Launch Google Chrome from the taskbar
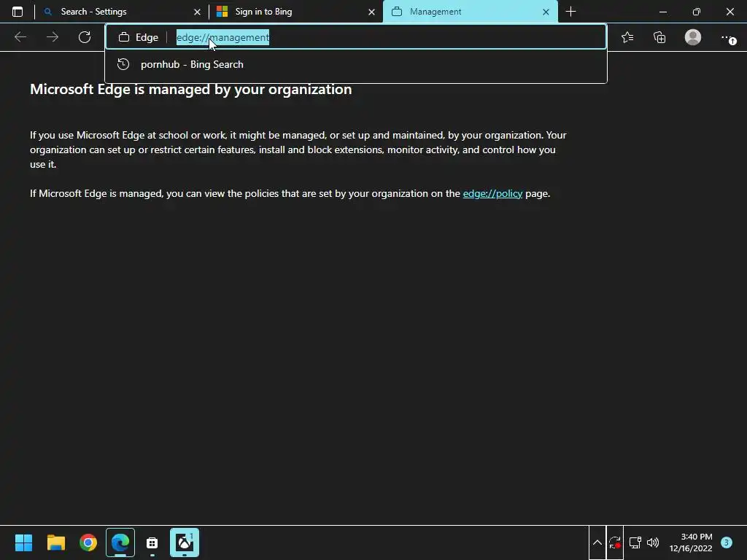The height and width of the screenshot is (560, 747). (x=88, y=542)
